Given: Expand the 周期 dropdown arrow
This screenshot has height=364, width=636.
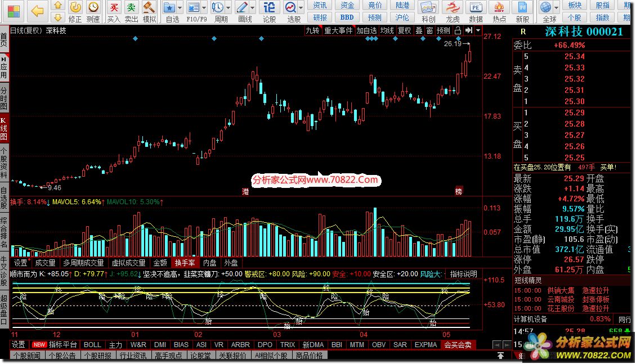Looking at the screenshot, I should [229, 8].
